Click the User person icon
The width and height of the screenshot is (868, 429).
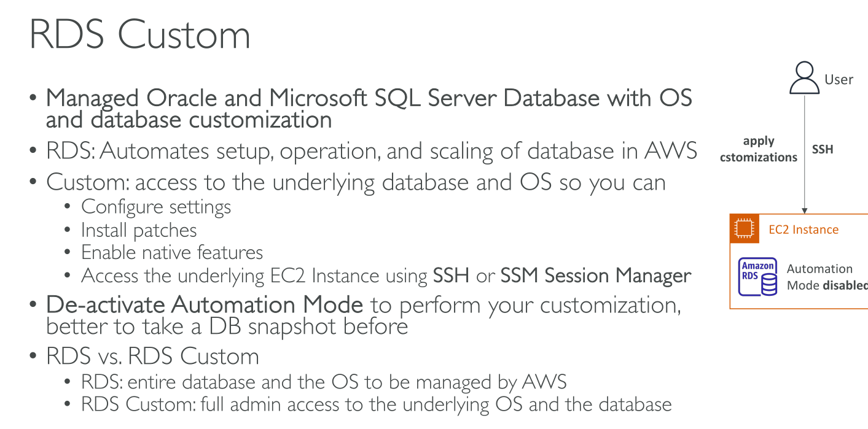pyautogui.click(x=804, y=79)
